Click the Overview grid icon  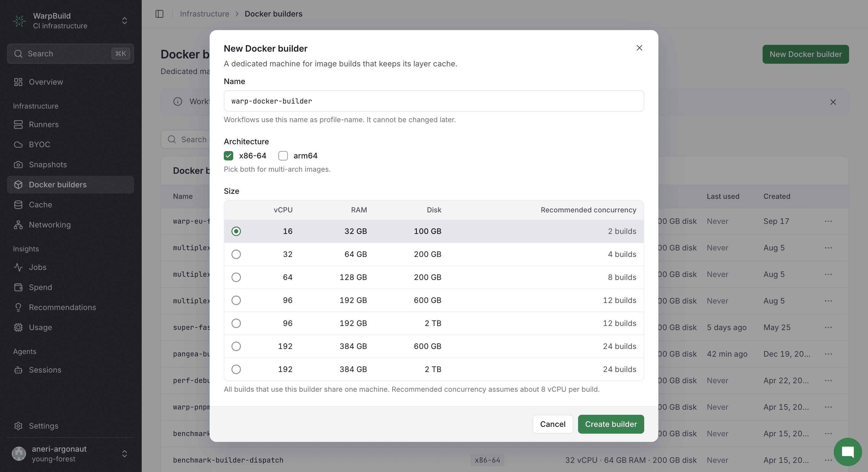coord(18,82)
